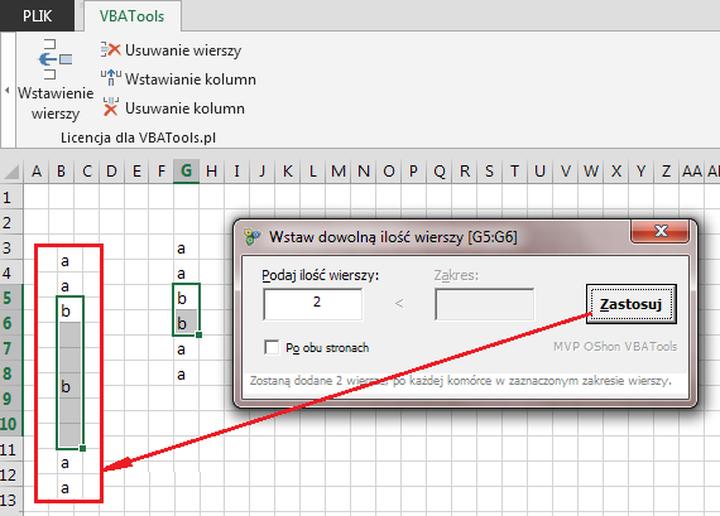Select row 5 header
Screen dimensions: 720x516
coord(10,298)
